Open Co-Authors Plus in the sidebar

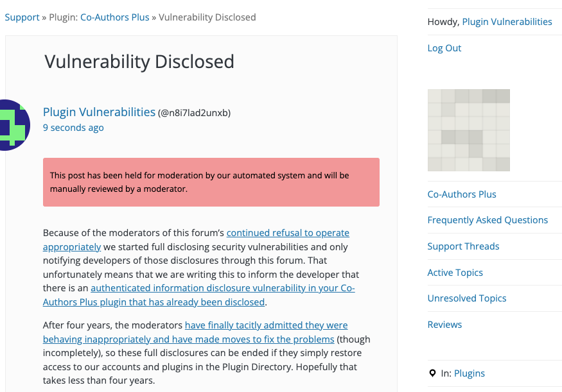tap(462, 194)
